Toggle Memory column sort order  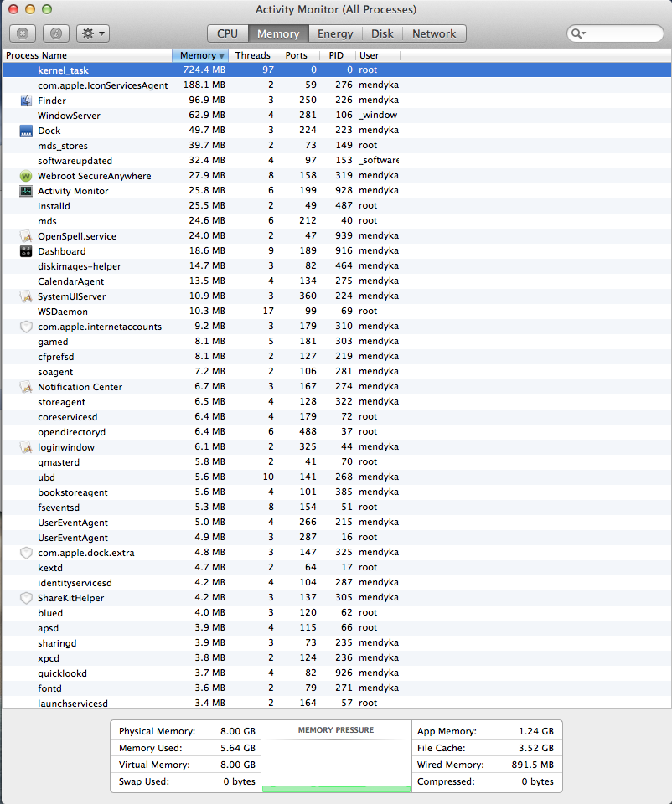202,55
